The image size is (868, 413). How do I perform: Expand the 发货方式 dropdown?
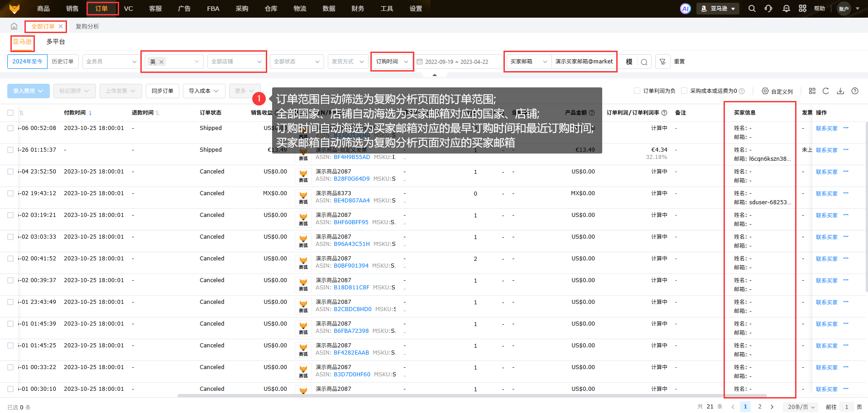348,62
